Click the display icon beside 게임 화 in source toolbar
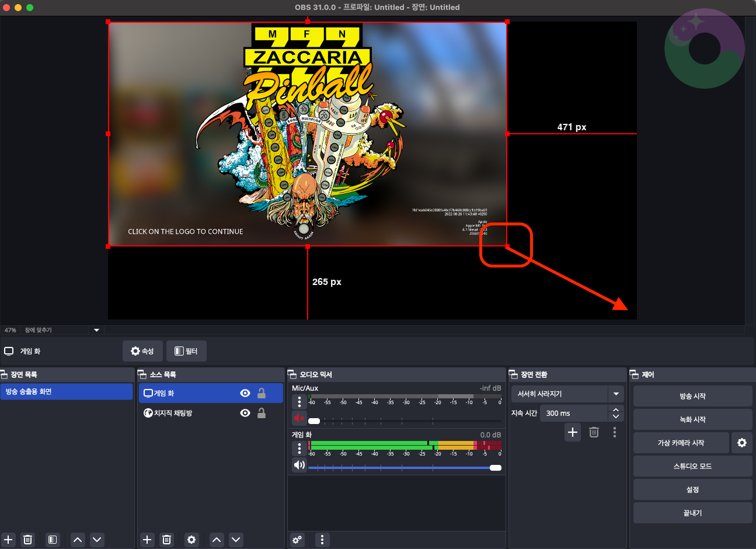 pyautogui.click(x=9, y=351)
